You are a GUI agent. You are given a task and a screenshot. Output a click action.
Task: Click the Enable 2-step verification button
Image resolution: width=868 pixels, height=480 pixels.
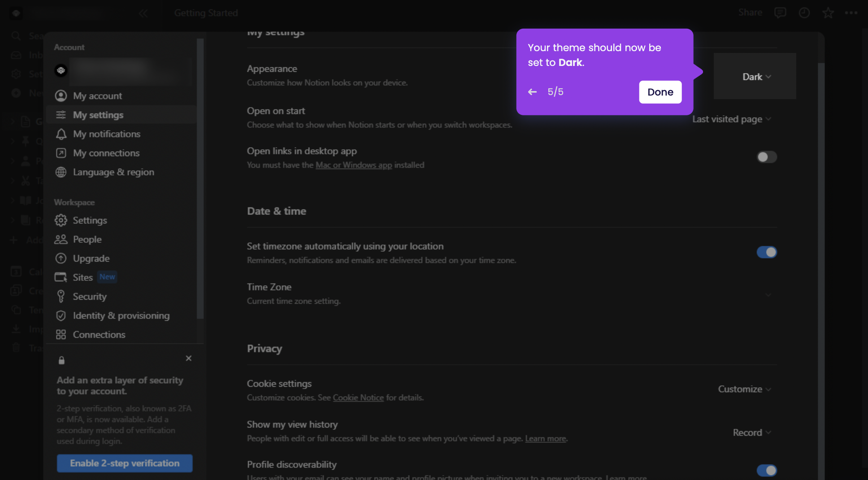(124, 463)
